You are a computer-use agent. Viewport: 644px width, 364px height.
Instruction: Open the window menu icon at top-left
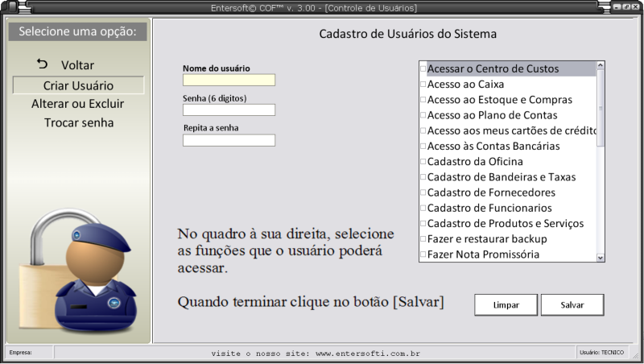(x=12, y=7)
